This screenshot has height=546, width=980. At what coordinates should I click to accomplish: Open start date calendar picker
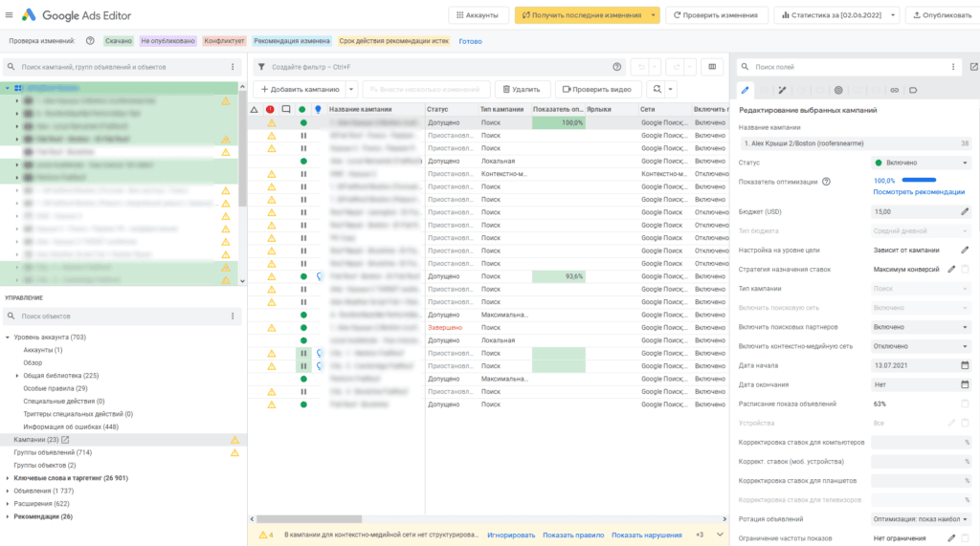pyautogui.click(x=965, y=365)
